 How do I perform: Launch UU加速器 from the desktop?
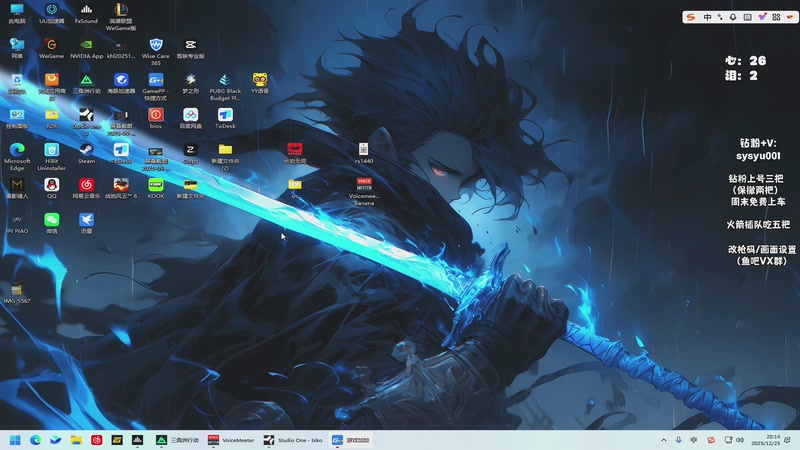point(52,14)
